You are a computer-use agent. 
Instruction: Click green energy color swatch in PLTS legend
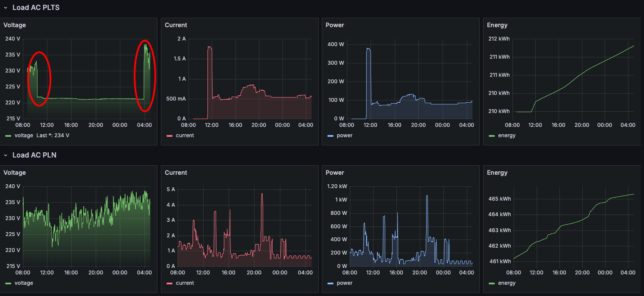(492, 135)
